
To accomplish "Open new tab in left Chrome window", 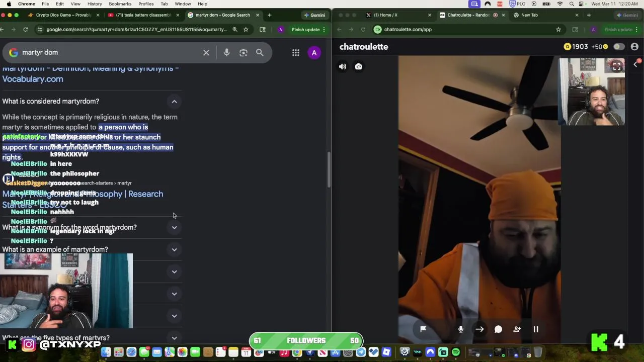I will [x=270, y=15].
